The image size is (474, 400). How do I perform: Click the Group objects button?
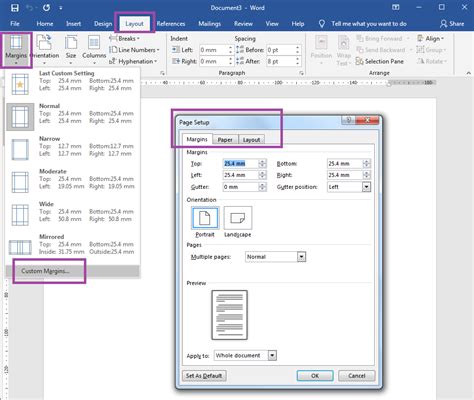point(431,50)
